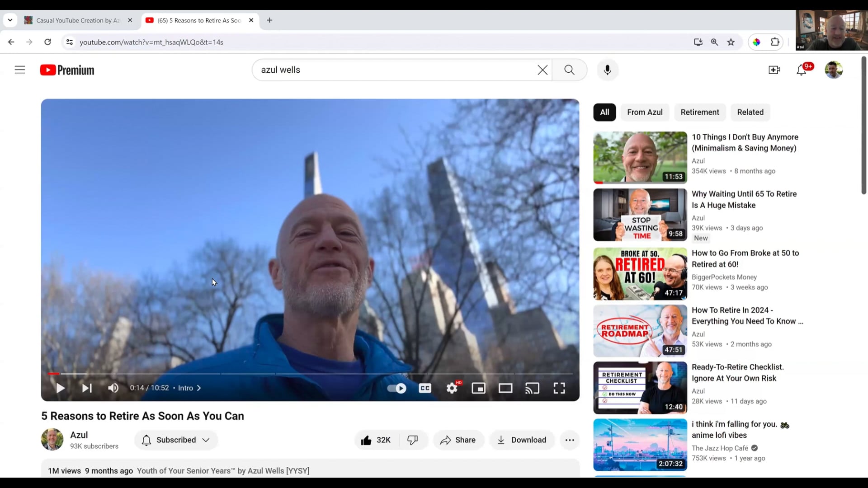The height and width of the screenshot is (488, 868).
Task: Expand the Intro chapter chevron
Action: (198, 388)
